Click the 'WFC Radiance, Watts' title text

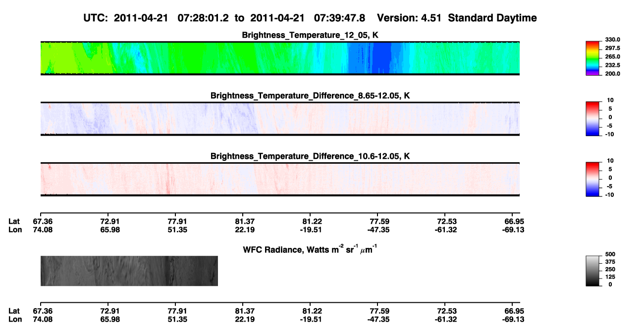[x=311, y=249]
